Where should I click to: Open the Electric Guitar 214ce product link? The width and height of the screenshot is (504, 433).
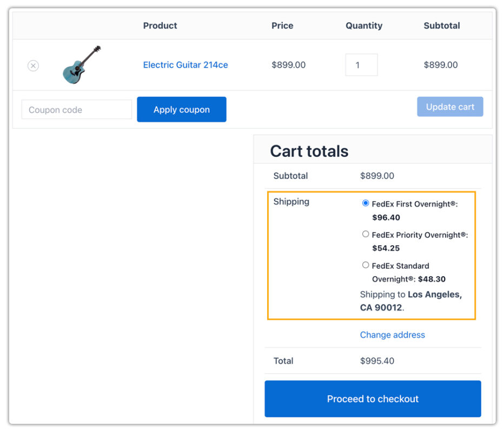(185, 65)
